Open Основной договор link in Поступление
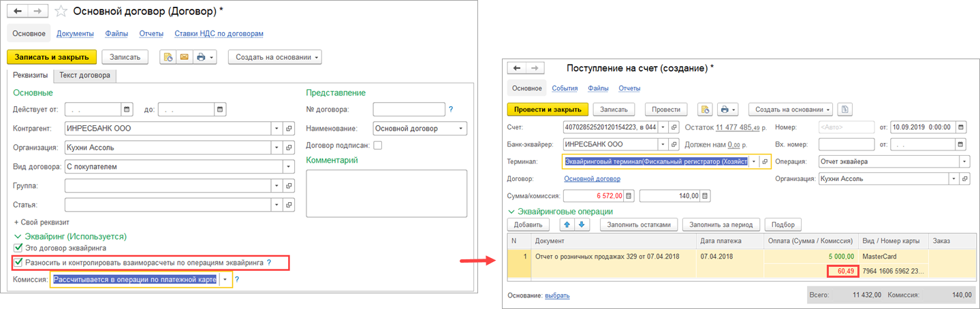Screen dimensions: 980x309 click(x=592, y=179)
